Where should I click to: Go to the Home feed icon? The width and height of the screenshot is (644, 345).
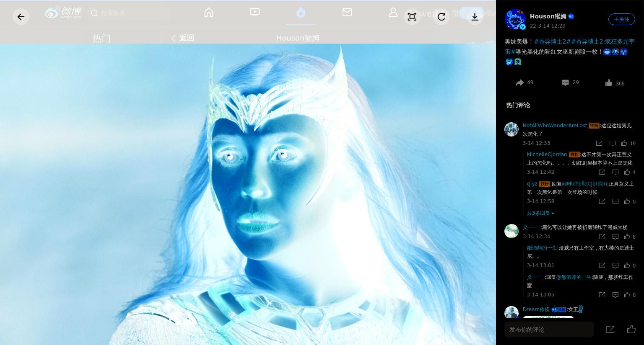tap(209, 13)
